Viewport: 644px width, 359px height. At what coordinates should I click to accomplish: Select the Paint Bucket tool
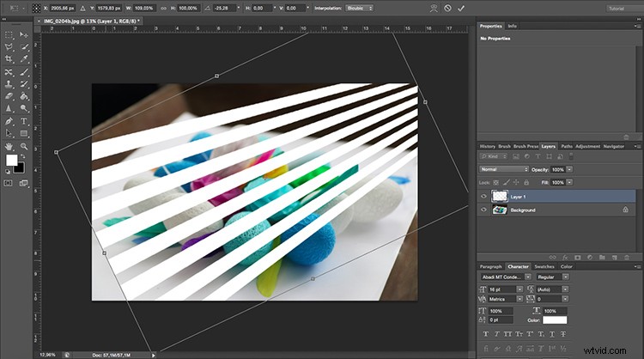click(24, 96)
